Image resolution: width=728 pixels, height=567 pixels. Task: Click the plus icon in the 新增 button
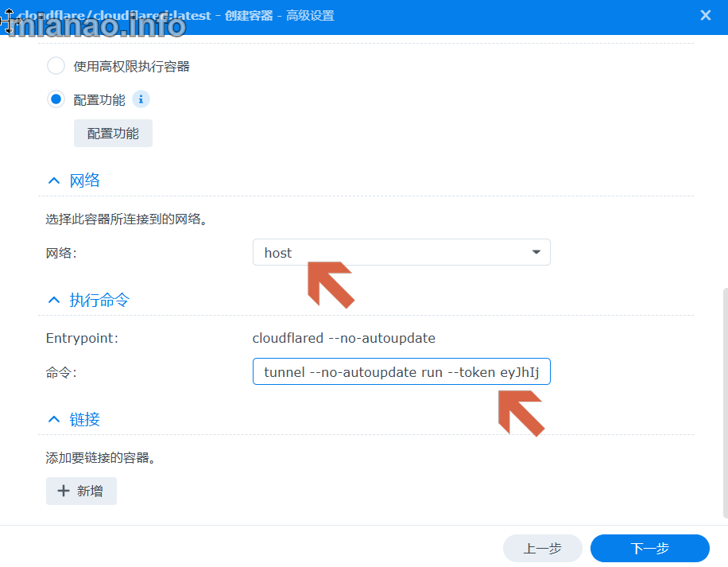[x=63, y=491]
